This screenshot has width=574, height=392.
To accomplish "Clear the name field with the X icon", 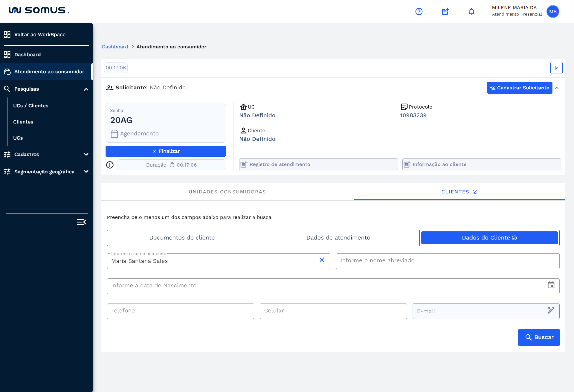I will (322, 260).
